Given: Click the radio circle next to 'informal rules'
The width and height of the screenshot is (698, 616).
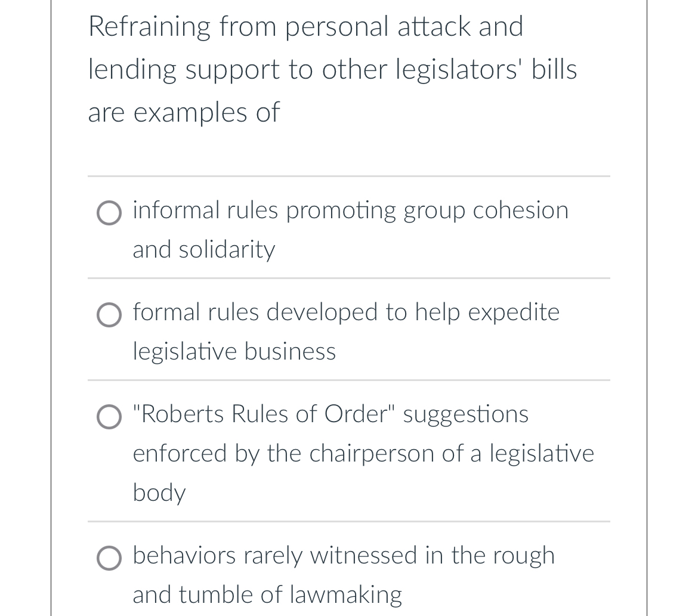Looking at the screenshot, I should point(109,213).
